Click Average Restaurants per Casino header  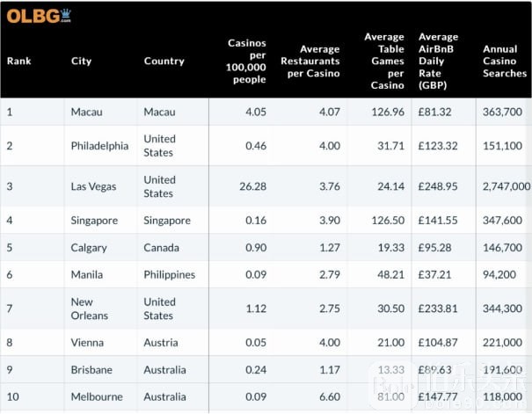310,62
